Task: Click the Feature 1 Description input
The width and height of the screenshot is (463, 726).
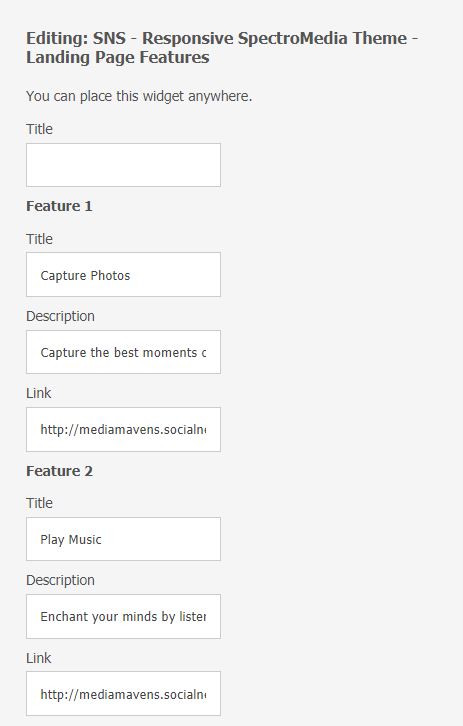Action: click(123, 352)
